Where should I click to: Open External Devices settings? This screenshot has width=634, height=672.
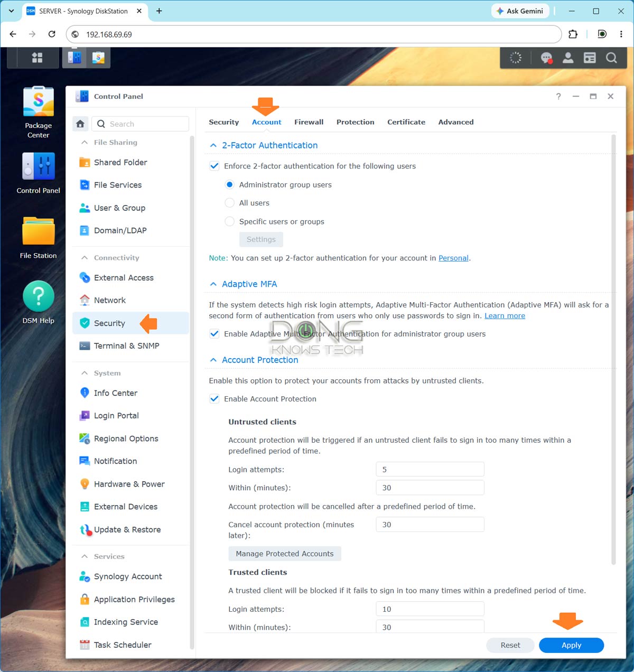pos(130,507)
